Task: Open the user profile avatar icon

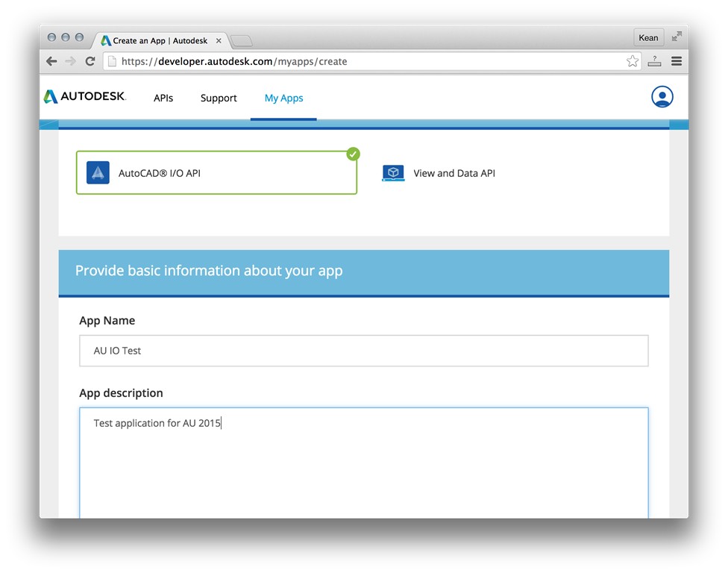Action: point(662,97)
